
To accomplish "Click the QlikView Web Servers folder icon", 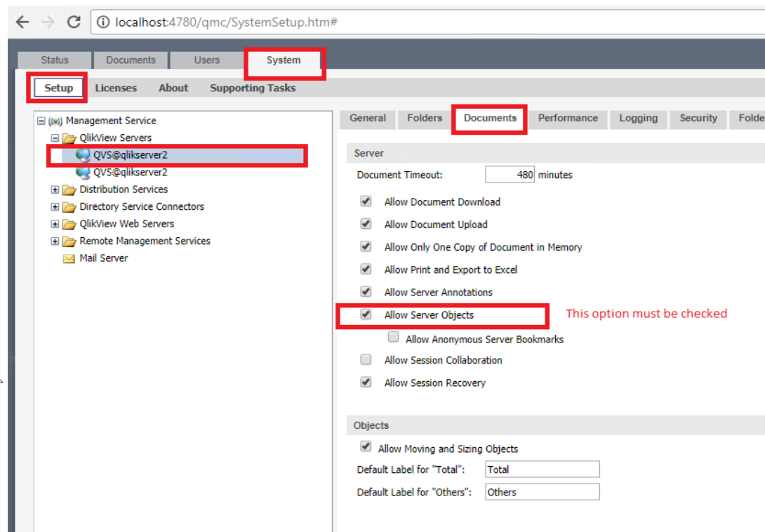I will click(x=68, y=224).
